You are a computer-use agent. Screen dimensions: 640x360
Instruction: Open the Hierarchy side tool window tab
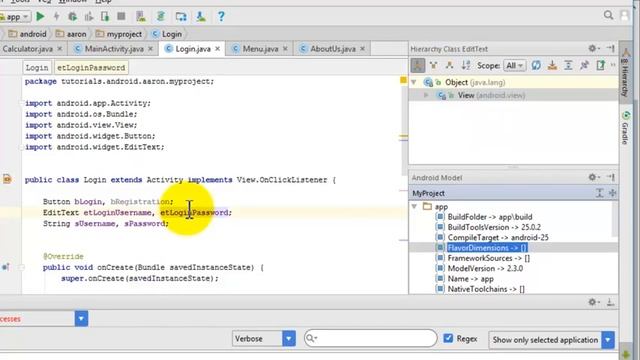(x=625, y=73)
